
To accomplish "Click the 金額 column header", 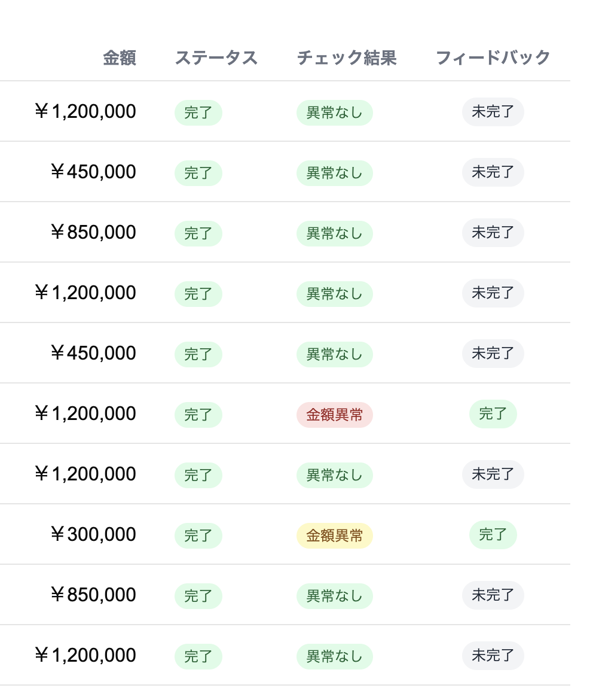I will 120,57.
